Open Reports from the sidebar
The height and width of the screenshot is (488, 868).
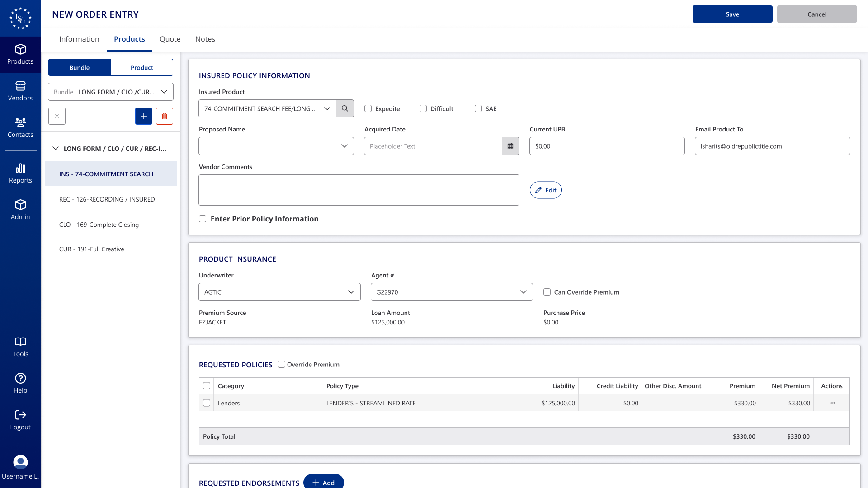coord(20,173)
